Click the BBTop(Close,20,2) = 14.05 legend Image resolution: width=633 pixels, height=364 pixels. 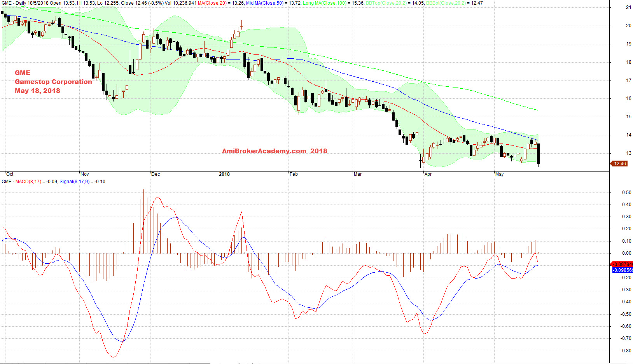click(x=395, y=3)
